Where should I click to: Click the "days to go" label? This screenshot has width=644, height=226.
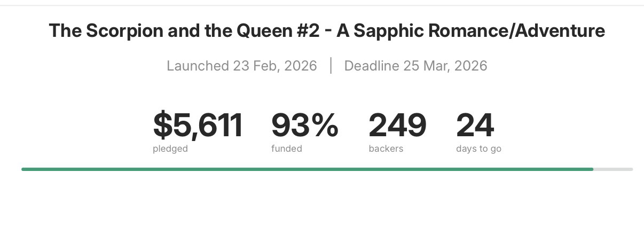click(x=478, y=149)
